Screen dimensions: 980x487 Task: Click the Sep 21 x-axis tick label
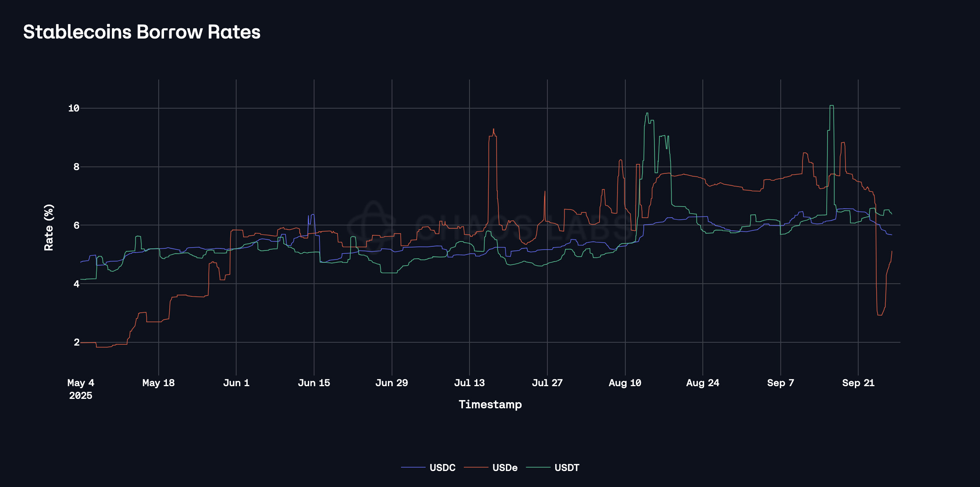[x=858, y=383]
